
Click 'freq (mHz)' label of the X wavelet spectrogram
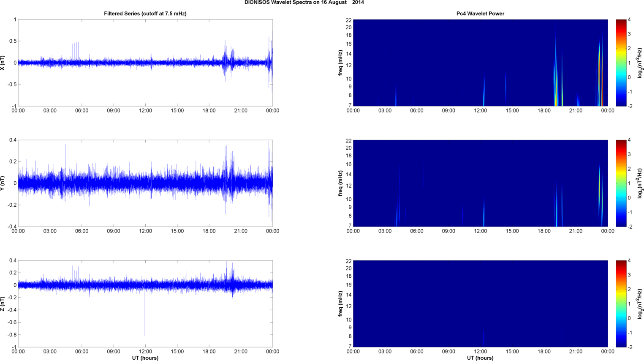(340, 63)
